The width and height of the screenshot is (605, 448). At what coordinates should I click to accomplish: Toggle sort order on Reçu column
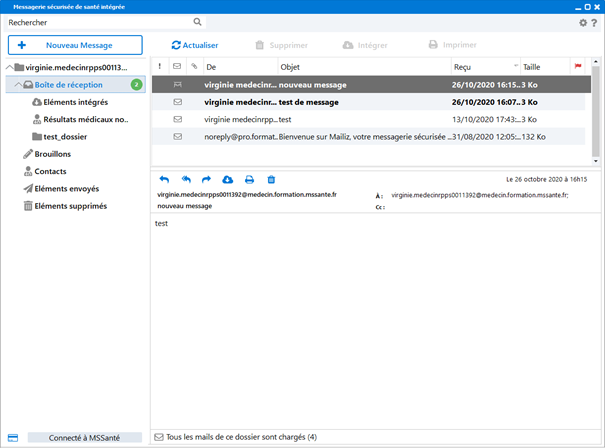pos(484,67)
